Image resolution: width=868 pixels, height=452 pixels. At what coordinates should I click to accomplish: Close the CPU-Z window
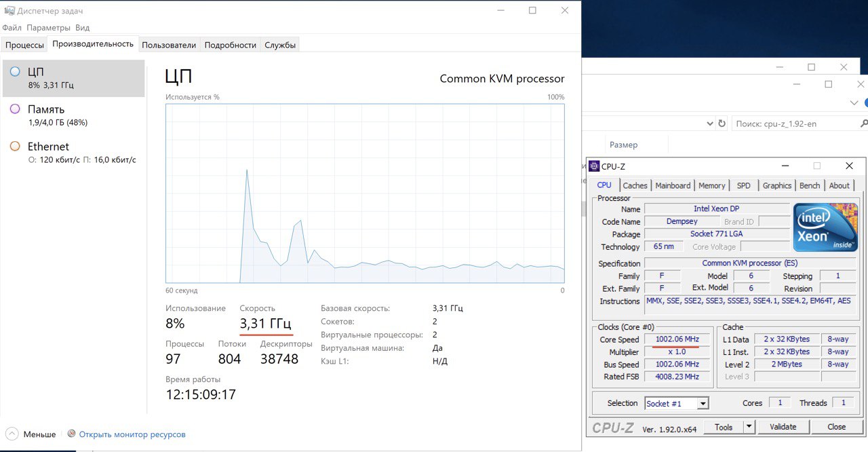click(x=849, y=166)
